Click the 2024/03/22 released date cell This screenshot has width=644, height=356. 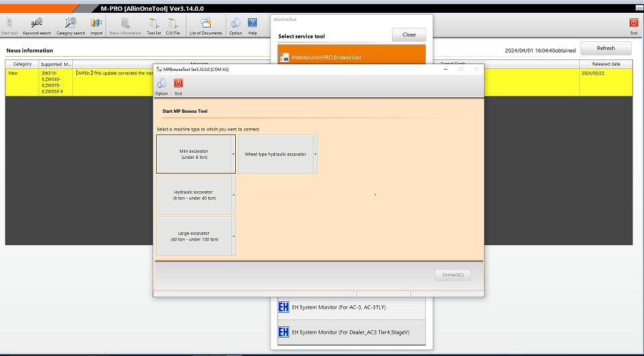pyautogui.click(x=606, y=82)
